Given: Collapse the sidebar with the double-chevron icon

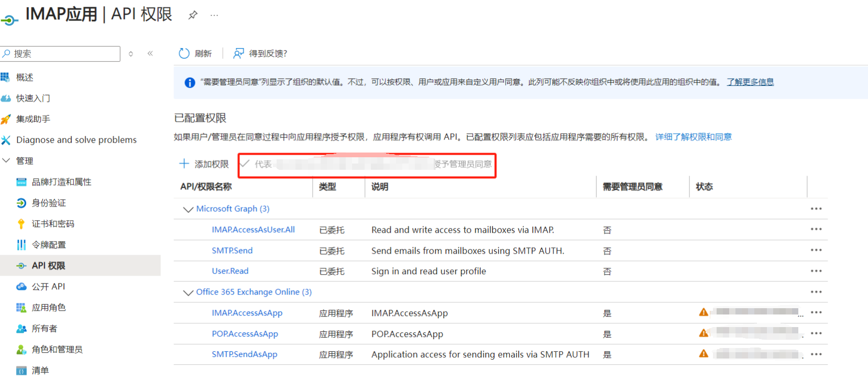Looking at the screenshot, I should [x=150, y=53].
